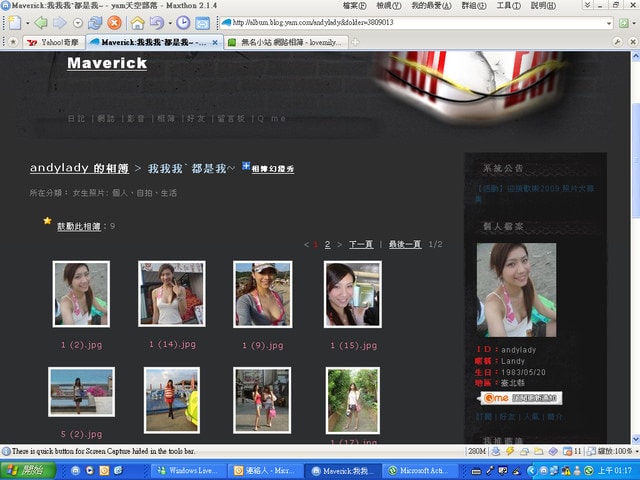Close the Maverick tab with its X
This screenshot has width=640, height=480.
point(215,42)
